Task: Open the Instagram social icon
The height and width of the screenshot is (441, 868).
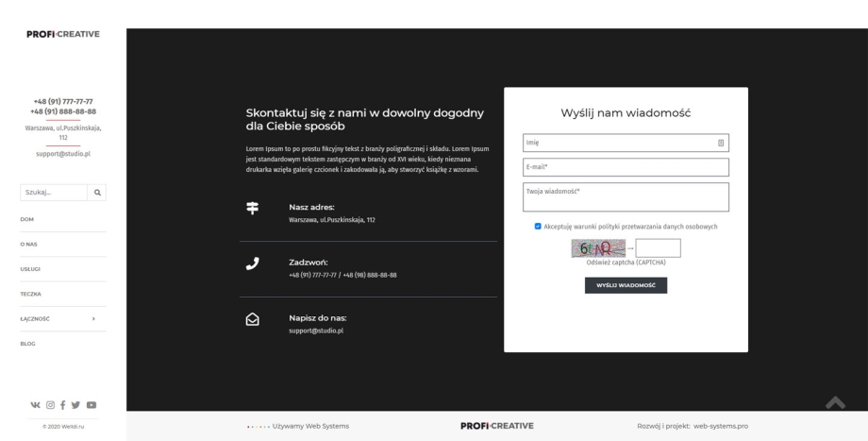Action: pyautogui.click(x=50, y=405)
